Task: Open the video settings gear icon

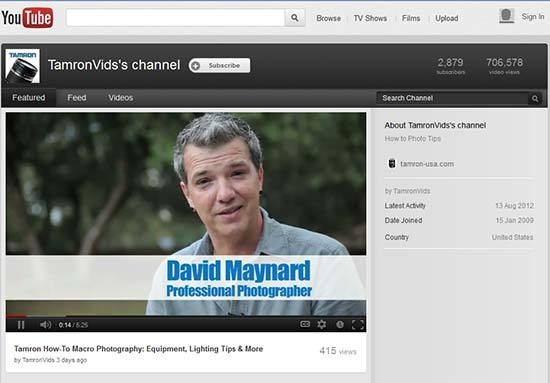Action: click(322, 324)
